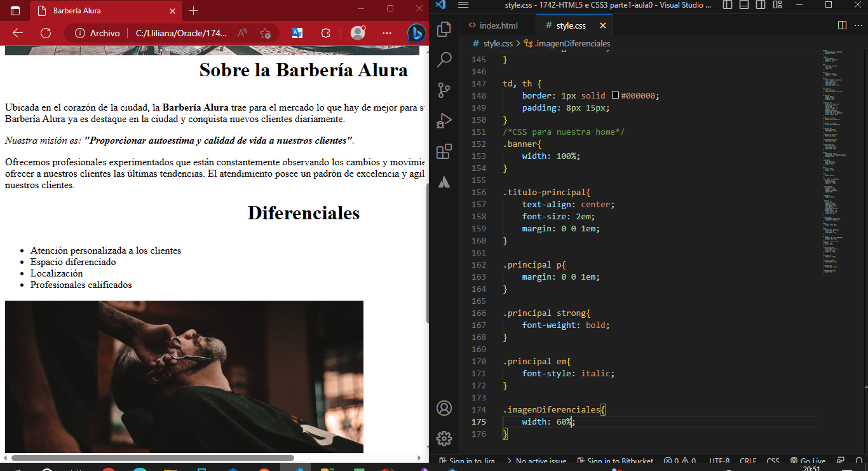The height and width of the screenshot is (471, 868).
Task: Open Read aloud in Edge address bar
Action: 242,33
